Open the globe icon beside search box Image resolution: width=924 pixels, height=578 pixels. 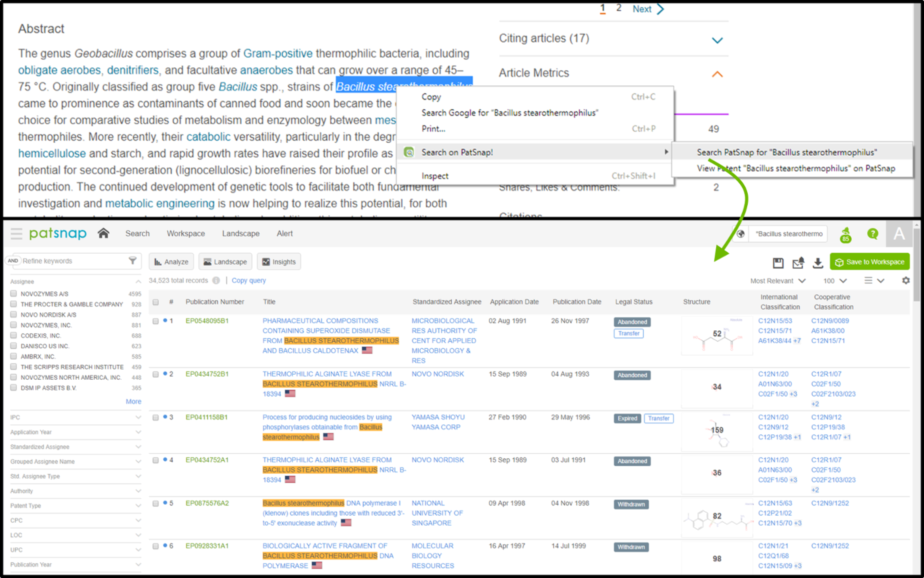[741, 233]
